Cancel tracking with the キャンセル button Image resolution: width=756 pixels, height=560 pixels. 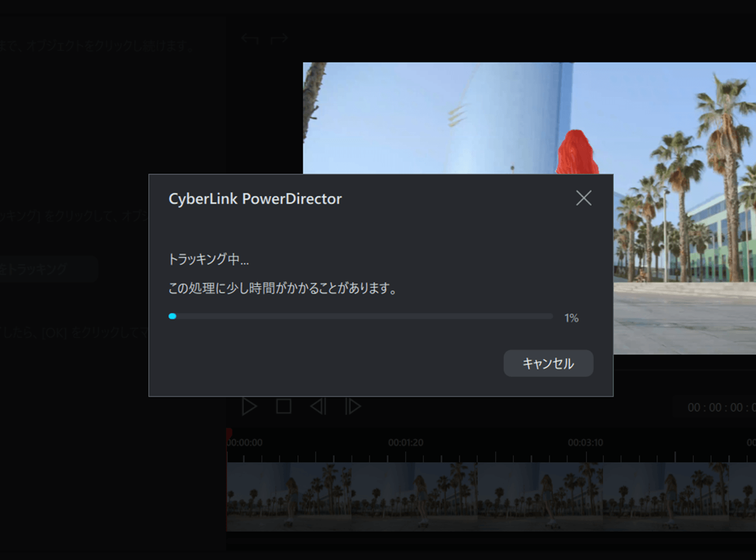coord(548,363)
